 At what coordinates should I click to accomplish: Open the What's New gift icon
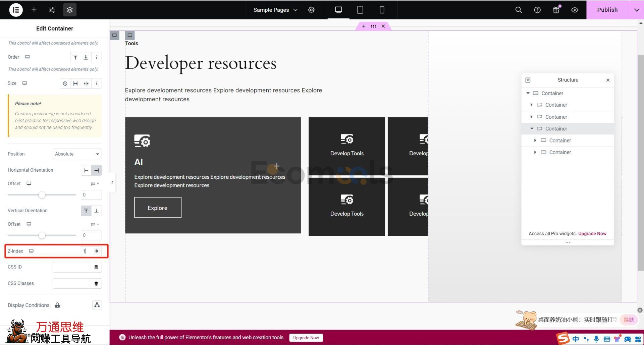pos(556,10)
